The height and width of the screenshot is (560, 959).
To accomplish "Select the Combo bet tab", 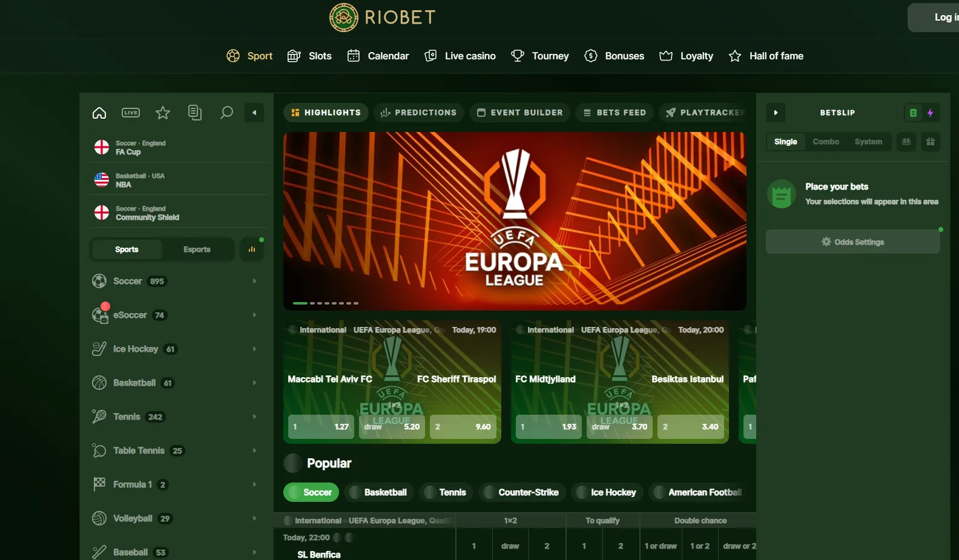I will pos(826,142).
